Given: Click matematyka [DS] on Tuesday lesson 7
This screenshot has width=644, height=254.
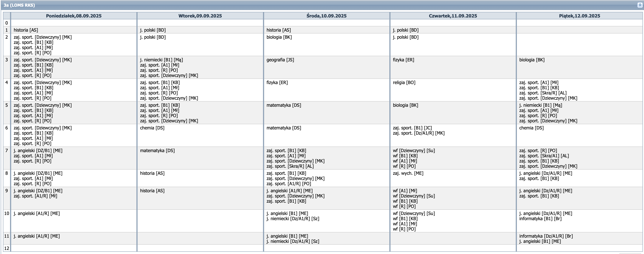Looking at the screenshot, I should coord(157,150).
